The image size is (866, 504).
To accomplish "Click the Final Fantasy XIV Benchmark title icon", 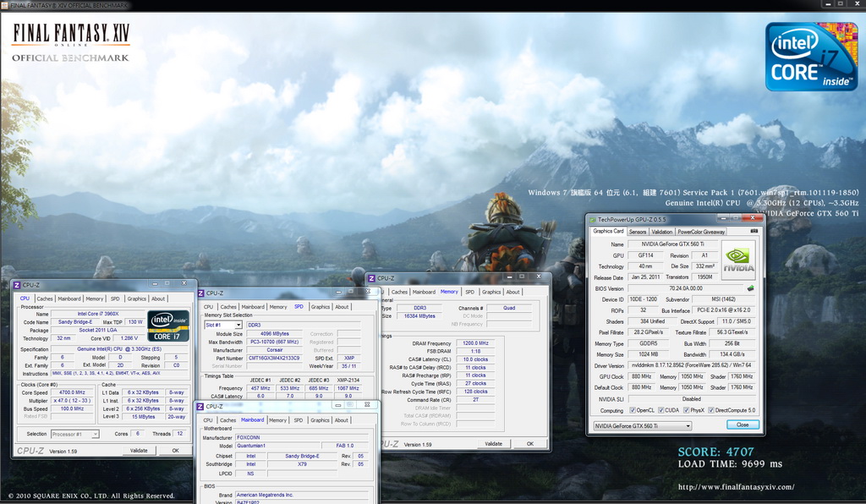I will coord(4,5).
